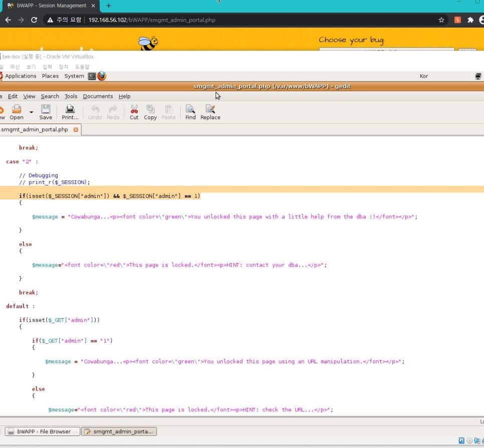Open the Chrome extensions puzzle icon

point(470,20)
